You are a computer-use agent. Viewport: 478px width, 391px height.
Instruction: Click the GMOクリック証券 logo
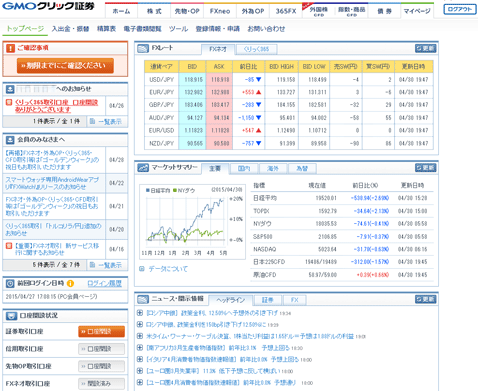click(x=49, y=6)
